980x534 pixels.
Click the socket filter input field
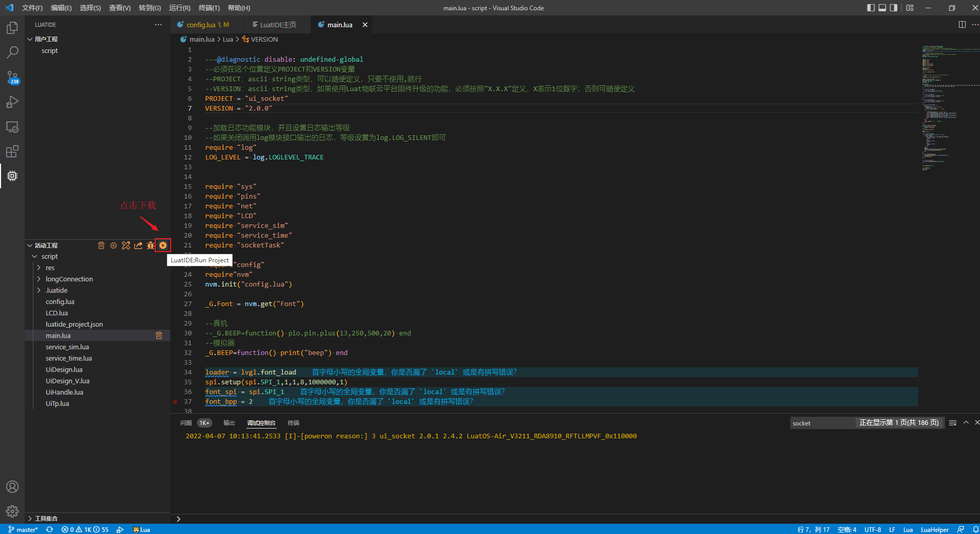pos(822,423)
